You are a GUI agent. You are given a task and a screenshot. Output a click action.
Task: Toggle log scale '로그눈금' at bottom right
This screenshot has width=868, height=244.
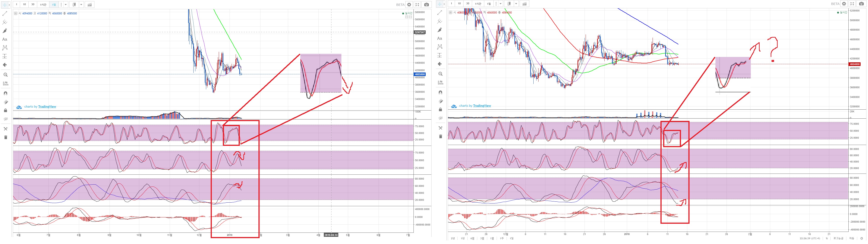(838, 238)
